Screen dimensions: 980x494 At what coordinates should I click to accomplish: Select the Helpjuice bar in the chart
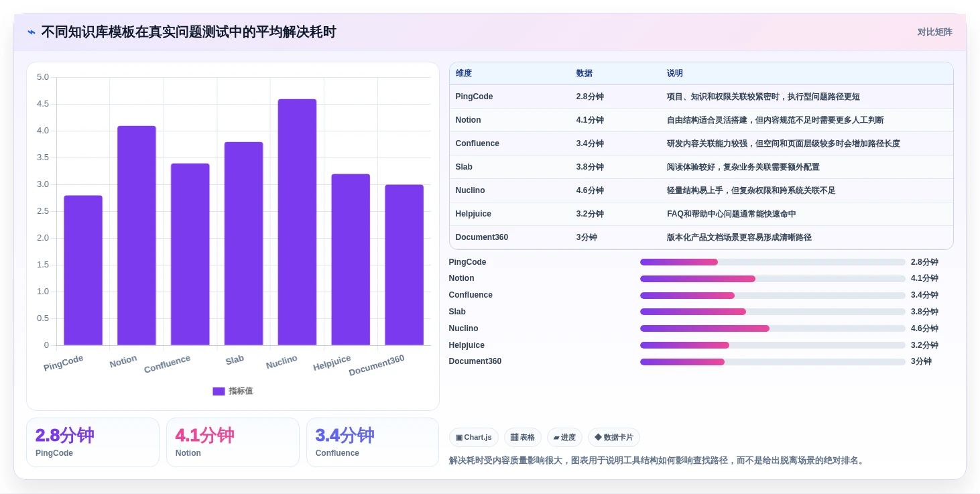click(351, 259)
